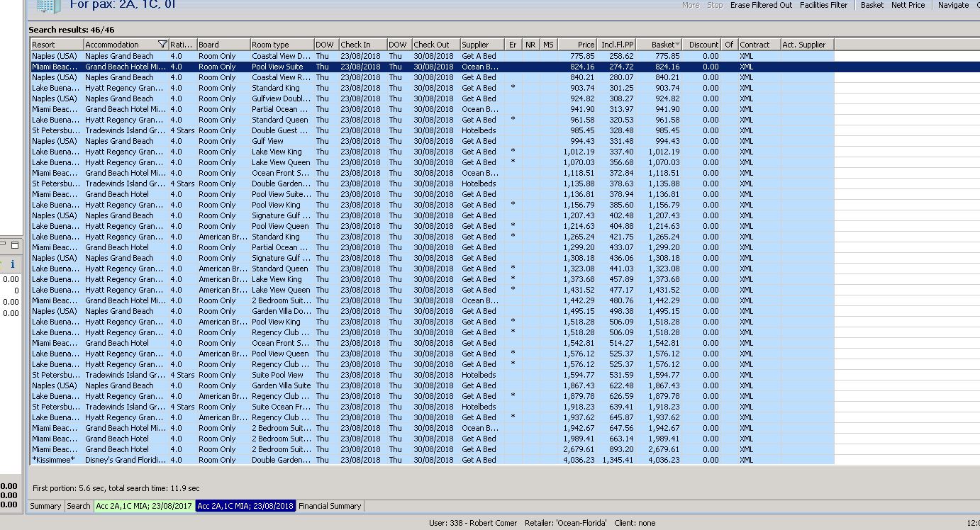Viewport: 980px width, 530px height.
Task: Sort by the Discount column header
Action: pos(703,45)
